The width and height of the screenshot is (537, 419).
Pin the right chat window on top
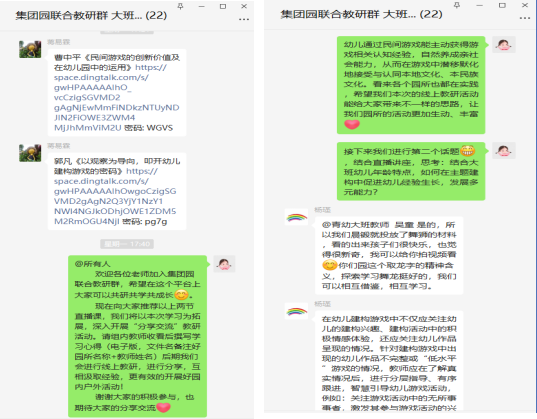[x=457, y=5]
